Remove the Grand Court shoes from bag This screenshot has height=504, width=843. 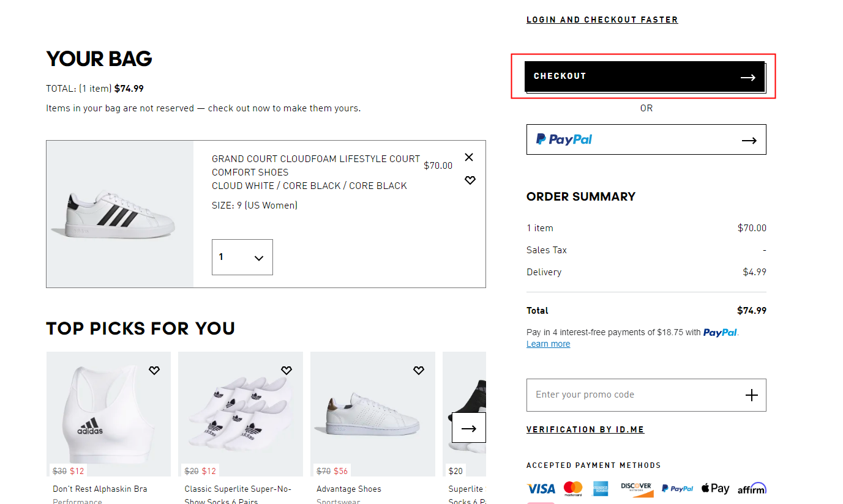469,157
